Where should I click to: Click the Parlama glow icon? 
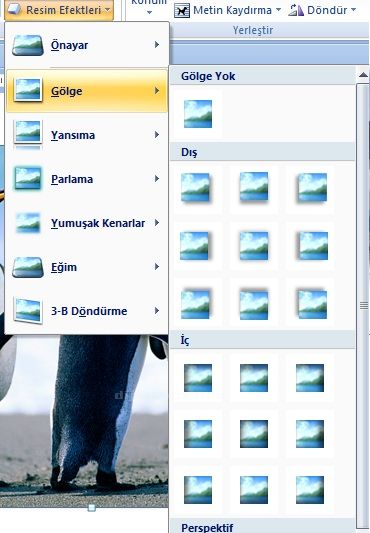(28, 178)
